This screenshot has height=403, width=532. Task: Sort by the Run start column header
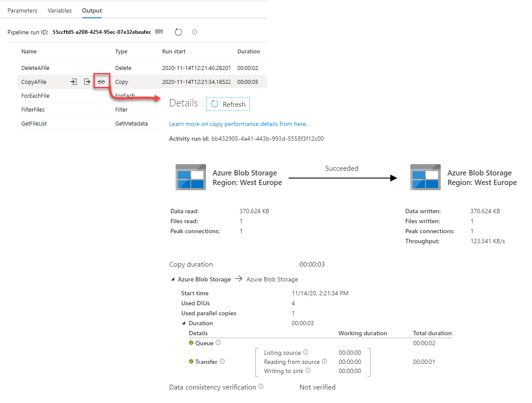174,51
